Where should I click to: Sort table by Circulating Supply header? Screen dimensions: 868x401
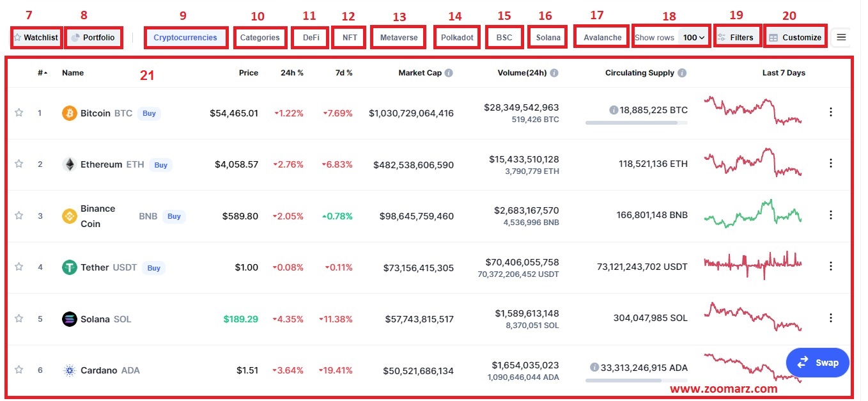[640, 73]
